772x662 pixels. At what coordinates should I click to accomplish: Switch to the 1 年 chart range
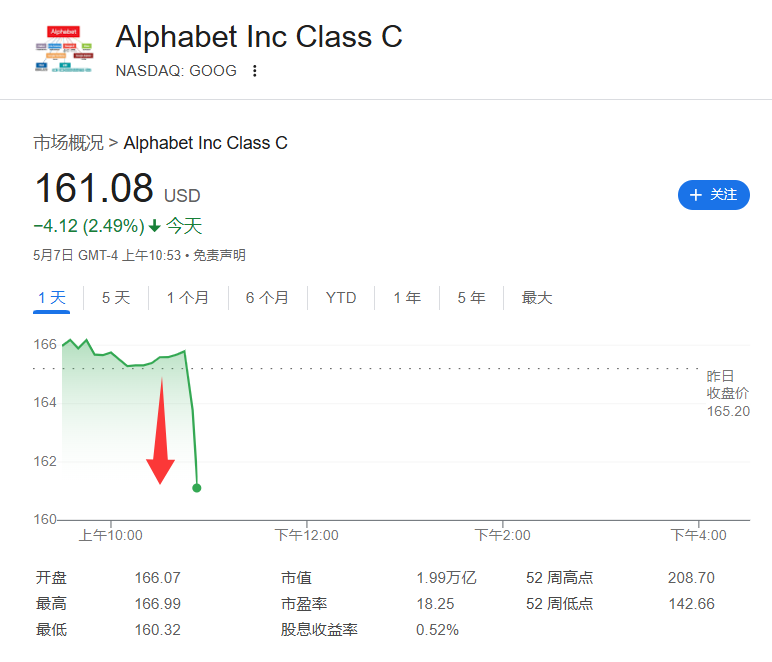click(x=407, y=298)
